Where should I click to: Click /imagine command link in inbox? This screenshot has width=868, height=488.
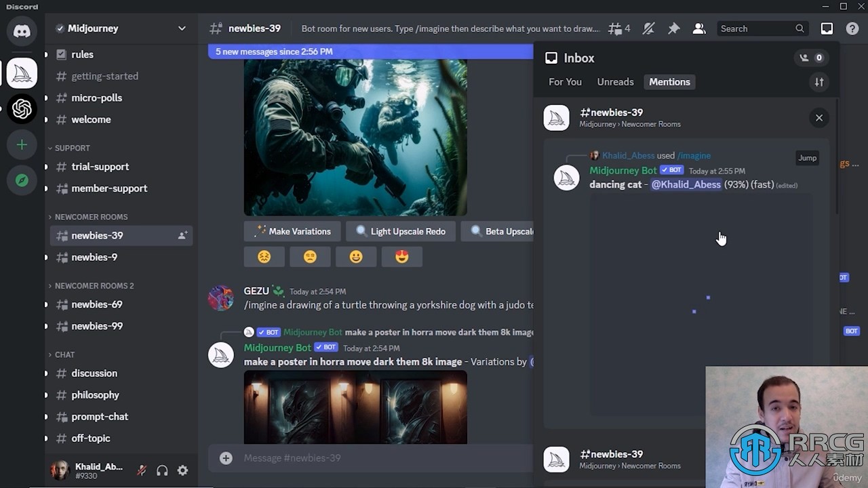pos(694,156)
